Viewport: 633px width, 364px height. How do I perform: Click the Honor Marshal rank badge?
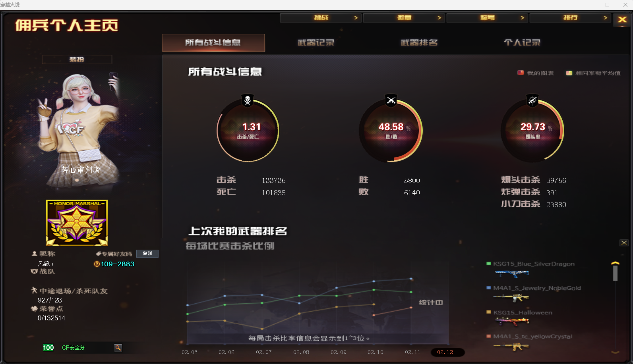(x=77, y=223)
